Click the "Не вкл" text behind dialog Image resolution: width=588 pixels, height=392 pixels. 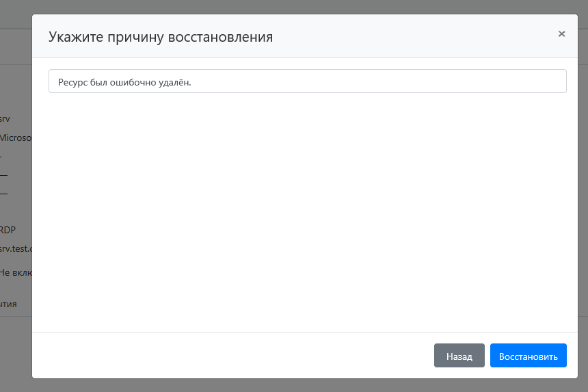coord(16,272)
